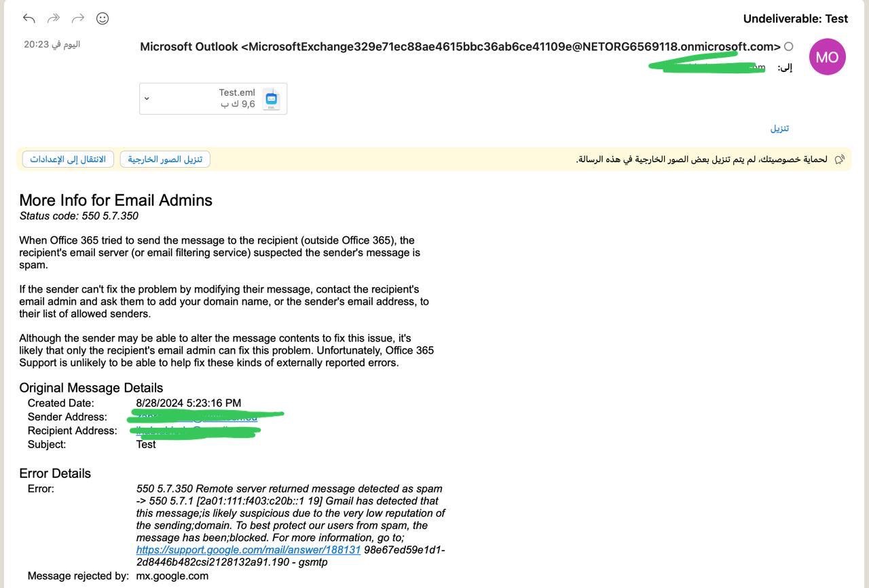
Task: Click the Created Date value 8/28/2024 5:23:16 PM
Action: pos(189,403)
